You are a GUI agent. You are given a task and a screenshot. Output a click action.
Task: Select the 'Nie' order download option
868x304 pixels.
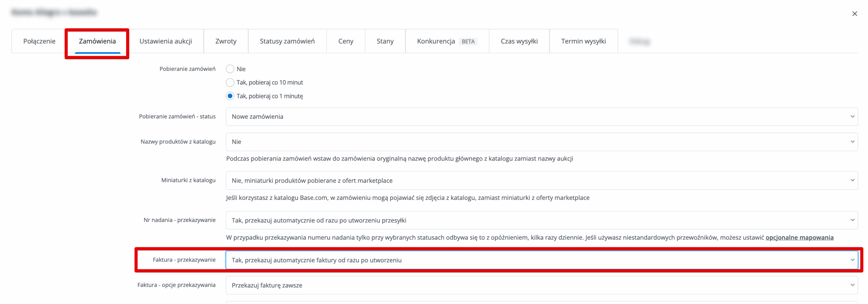pos(230,69)
